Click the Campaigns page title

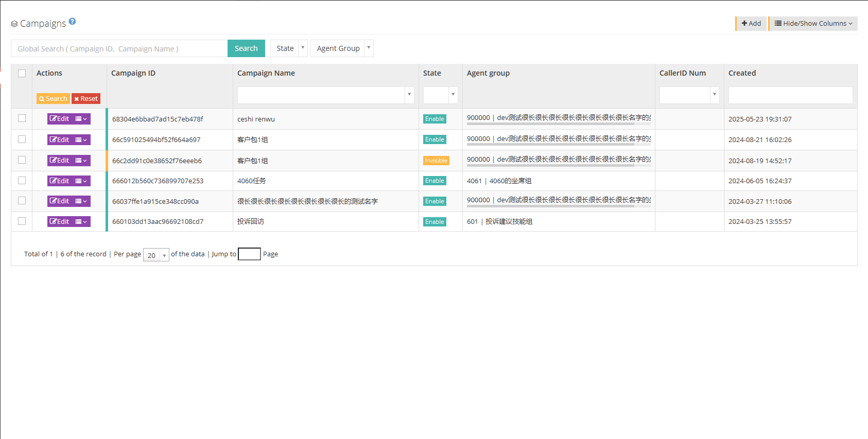coord(43,23)
